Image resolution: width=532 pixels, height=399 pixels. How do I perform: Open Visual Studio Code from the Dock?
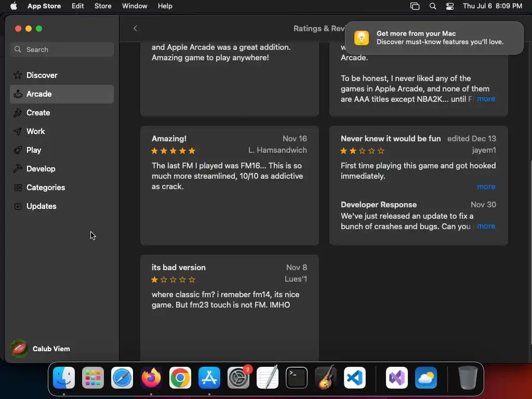[x=355, y=378]
